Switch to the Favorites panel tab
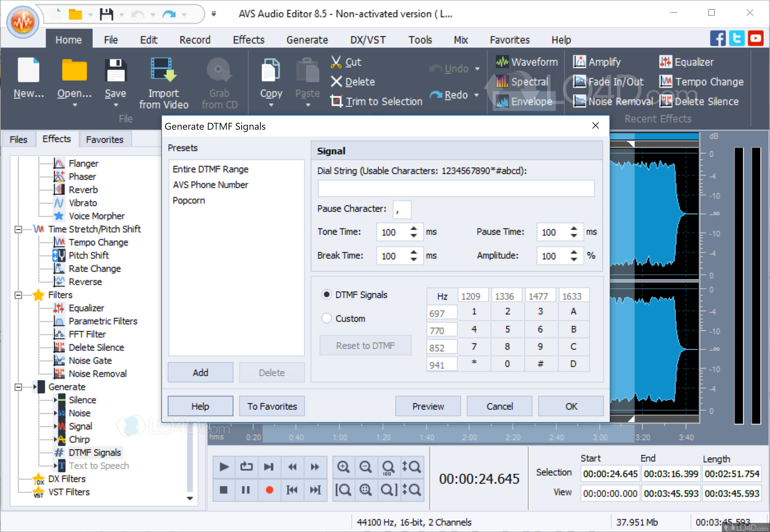Viewport: 770px width, 532px height. [x=105, y=139]
